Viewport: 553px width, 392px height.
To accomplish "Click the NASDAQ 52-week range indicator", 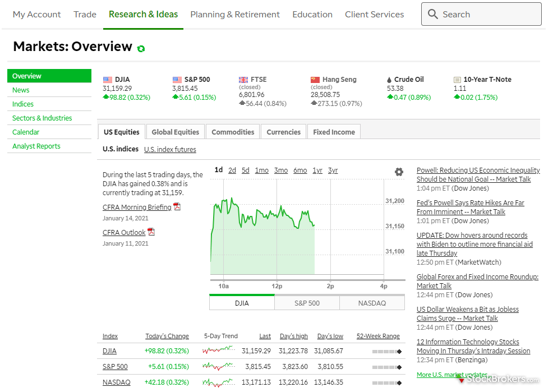I will click(387, 383).
